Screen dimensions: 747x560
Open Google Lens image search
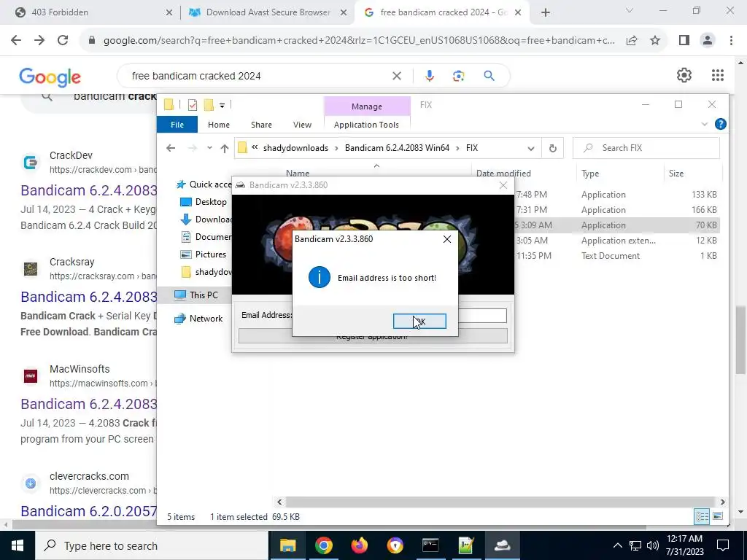pyautogui.click(x=458, y=76)
